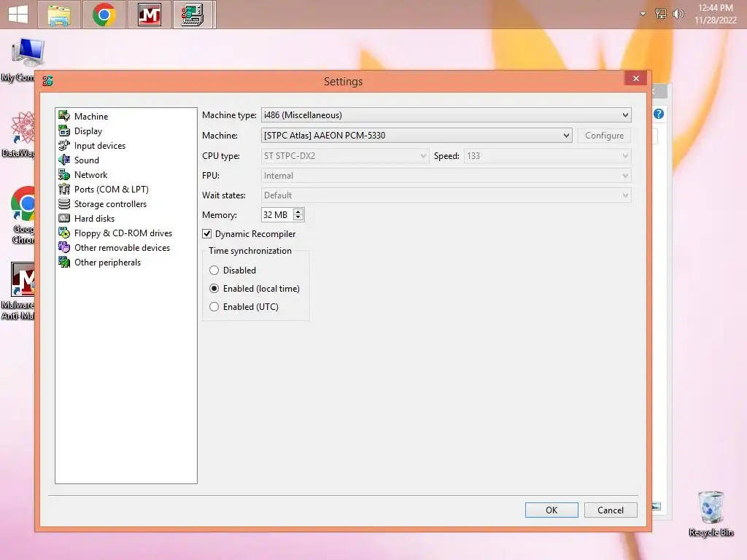The width and height of the screenshot is (747, 560).
Task: Select Enabled (local time) radio button
Action: (x=214, y=289)
